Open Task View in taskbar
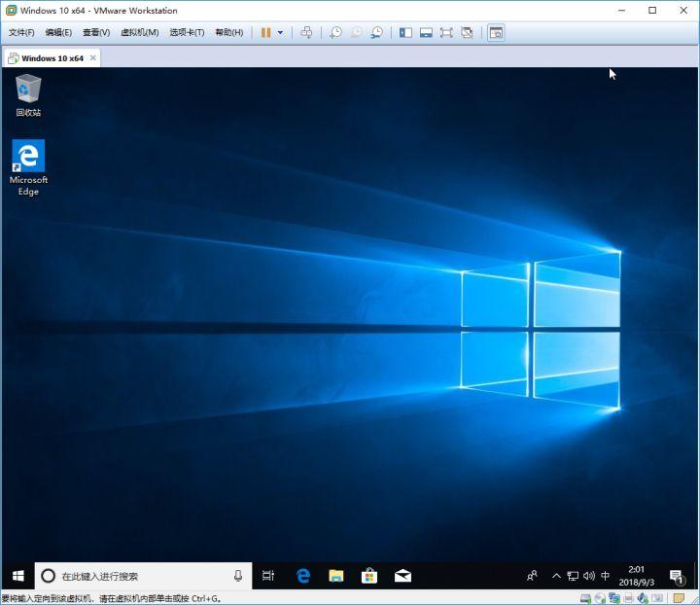Image resolution: width=700 pixels, height=605 pixels. 268,576
